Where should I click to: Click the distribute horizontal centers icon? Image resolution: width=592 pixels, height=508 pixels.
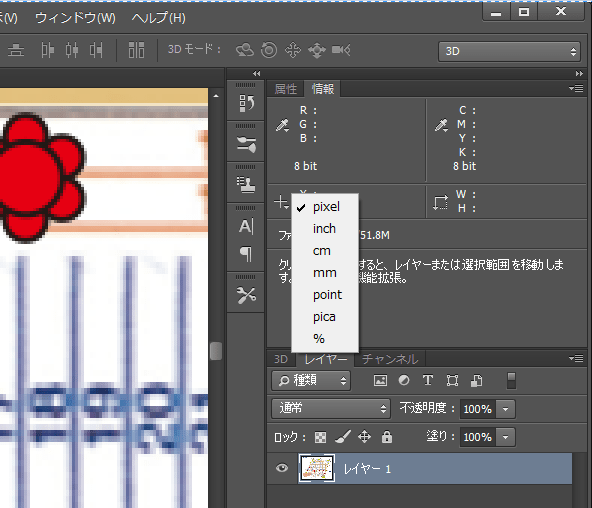(x=72, y=50)
